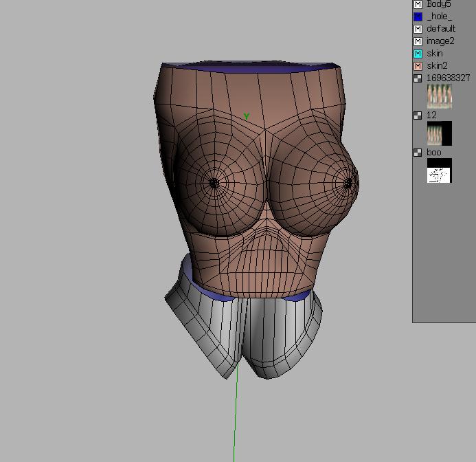Select the pink skin2 material icon
Image resolution: width=476 pixels, height=462 pixels.
418,66
